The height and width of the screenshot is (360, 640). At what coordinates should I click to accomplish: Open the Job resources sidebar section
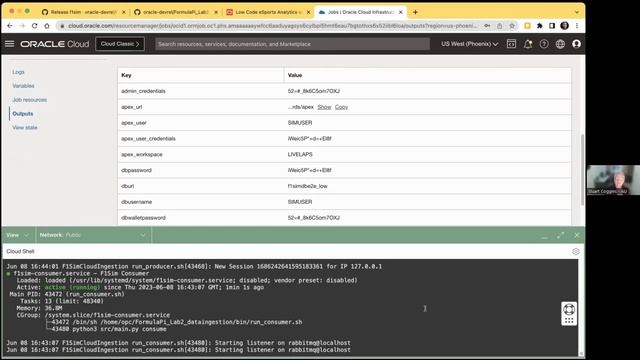[x=29, y=100]
